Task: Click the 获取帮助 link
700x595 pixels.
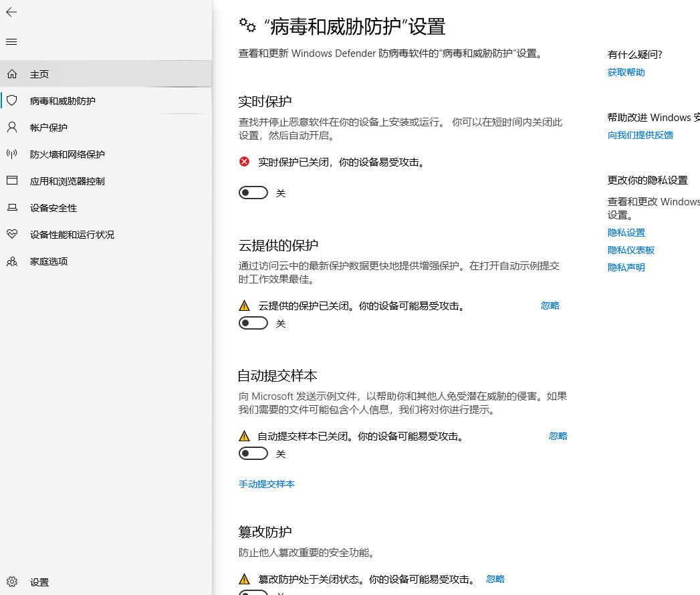Action: [x=626, y=72]
